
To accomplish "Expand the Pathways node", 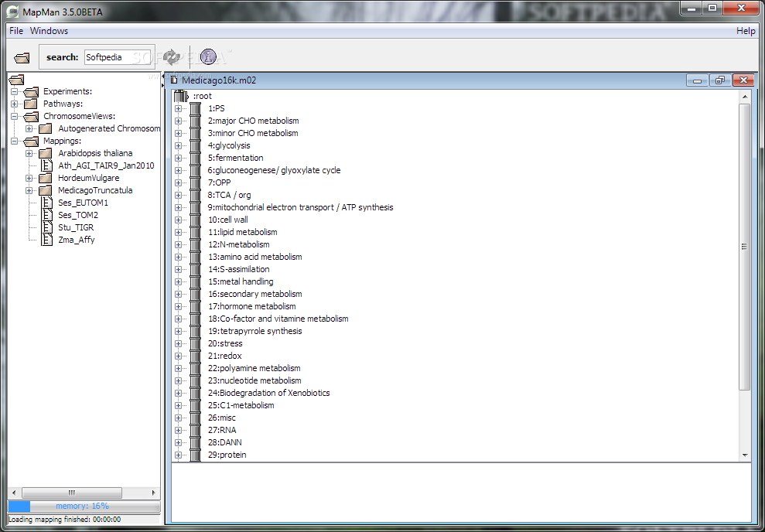I will pyautogui.click(x=14, y=104).
